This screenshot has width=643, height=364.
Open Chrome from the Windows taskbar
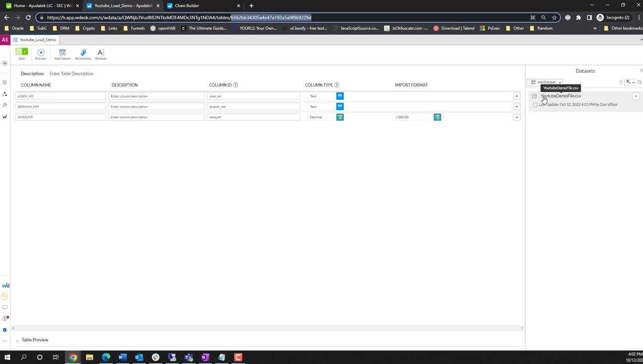pyautogui.click(x=73, y=357)
